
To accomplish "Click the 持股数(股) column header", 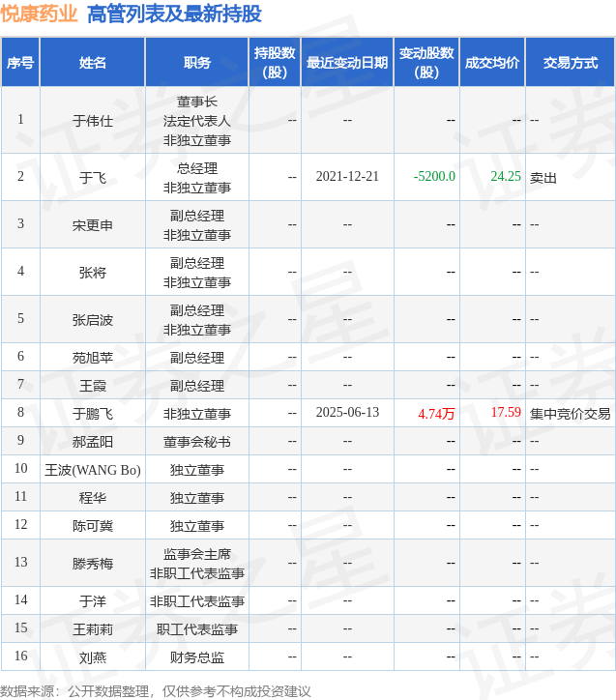I will [x=275, y=63].
